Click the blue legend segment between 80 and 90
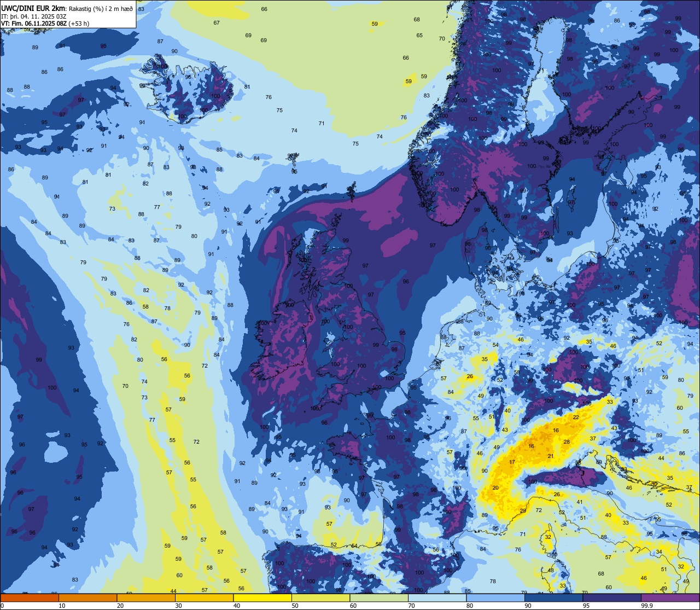This screenshot has height=610, width=700. coord(495,597)
